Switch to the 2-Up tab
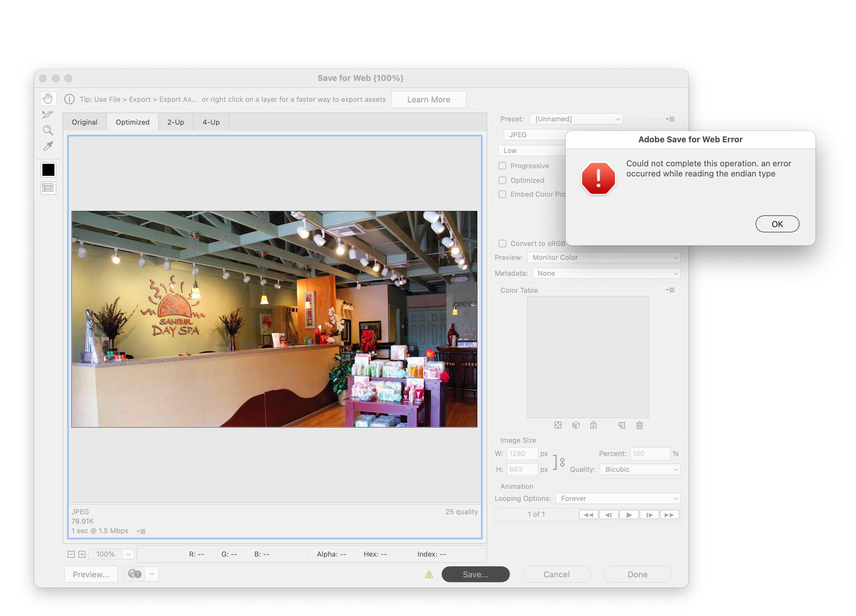 coord(176,122)
